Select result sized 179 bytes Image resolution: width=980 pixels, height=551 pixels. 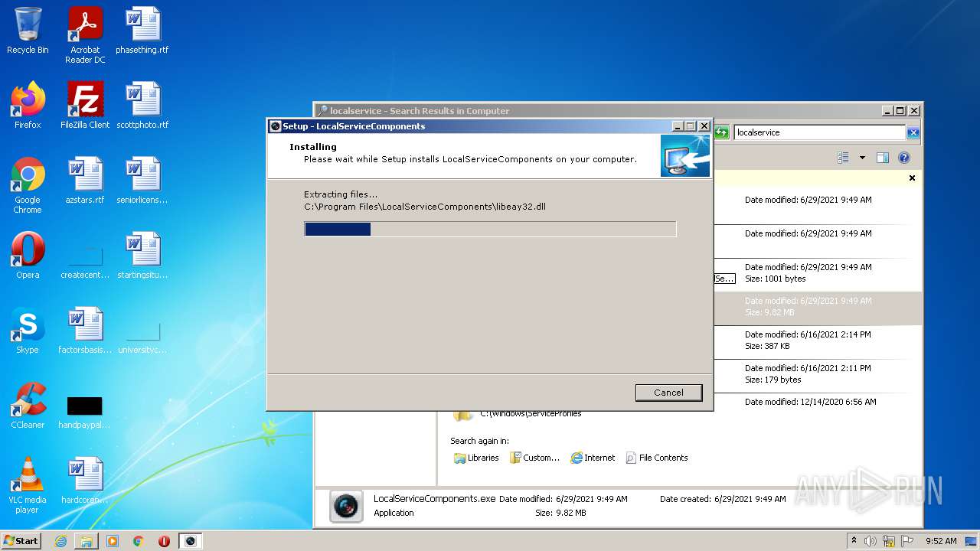coord(818,376)
